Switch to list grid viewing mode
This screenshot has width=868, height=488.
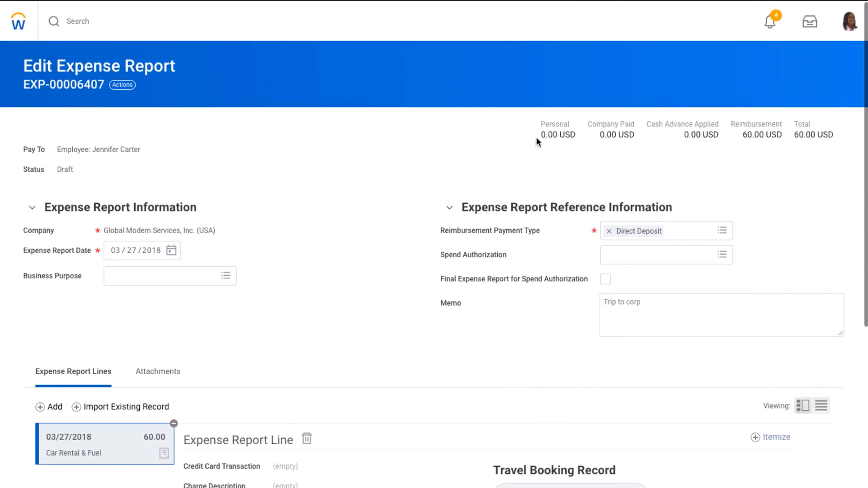click(821, 406)
